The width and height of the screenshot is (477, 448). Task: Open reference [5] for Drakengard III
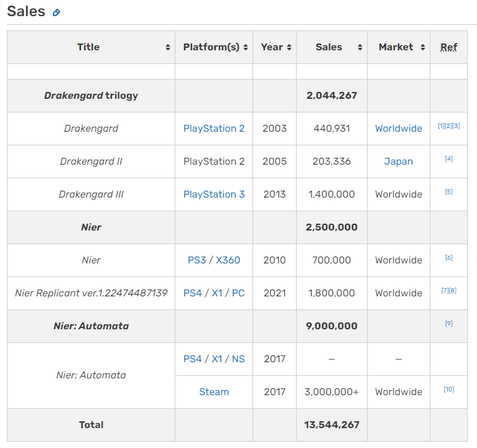[448, 192]
